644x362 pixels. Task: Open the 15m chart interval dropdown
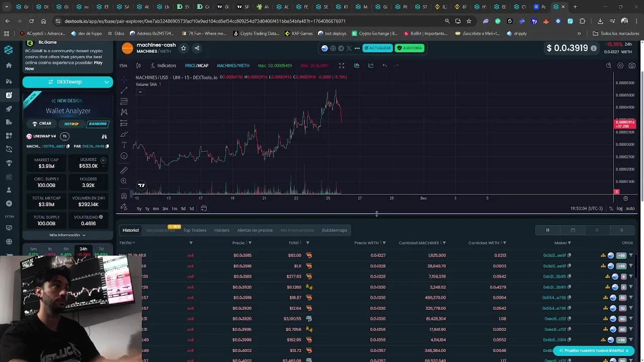click(123, 65)
